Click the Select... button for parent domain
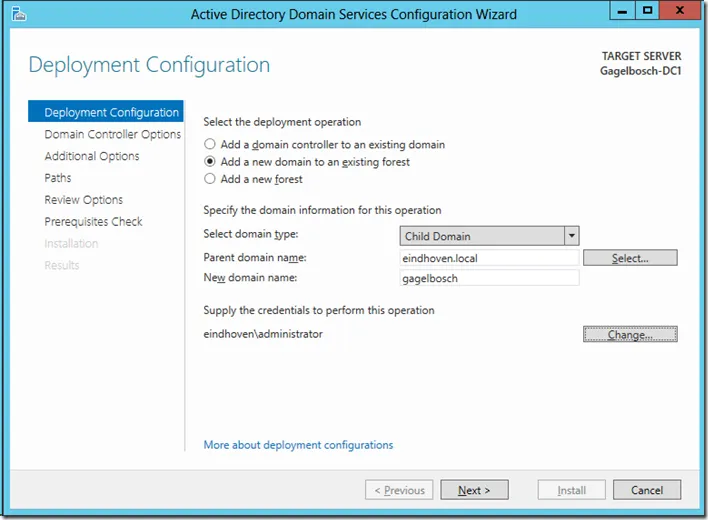 point(630,258)
